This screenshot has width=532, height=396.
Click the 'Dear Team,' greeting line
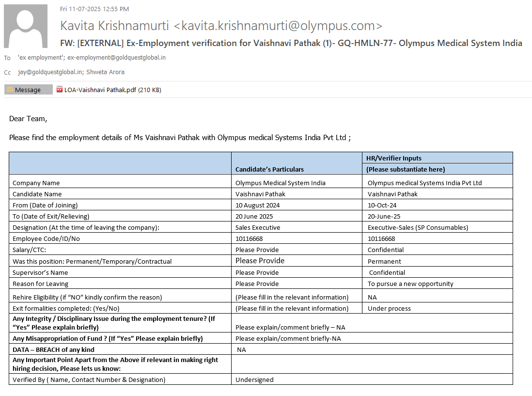(x=28, y=118)
